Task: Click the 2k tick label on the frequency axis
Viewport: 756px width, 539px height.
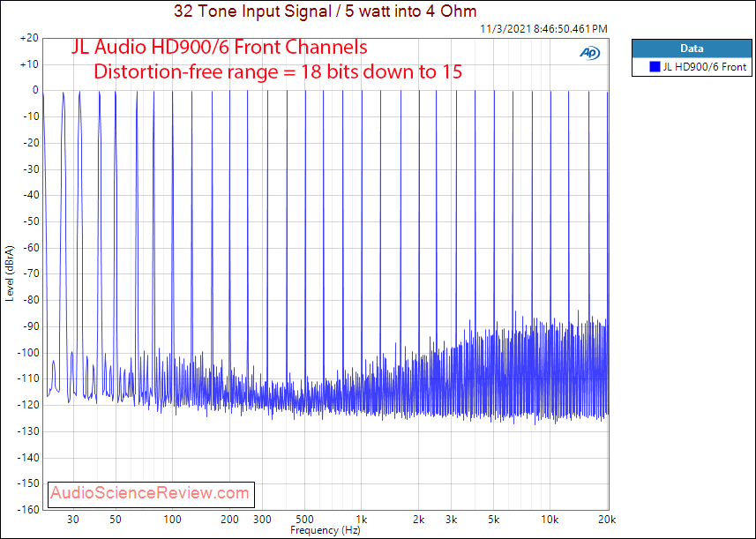Action: (418, 520)
